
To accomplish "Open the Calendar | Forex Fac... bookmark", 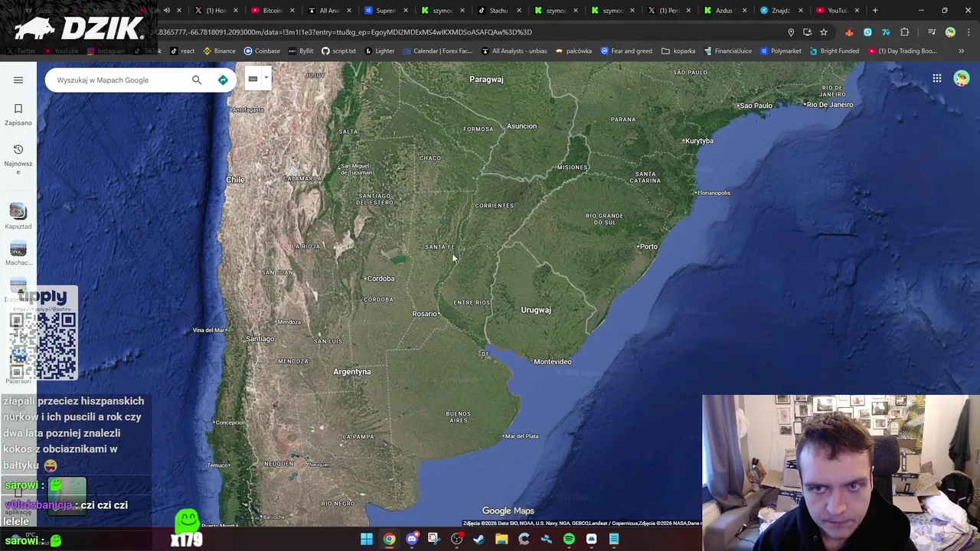I will click(x=437, y=51).
